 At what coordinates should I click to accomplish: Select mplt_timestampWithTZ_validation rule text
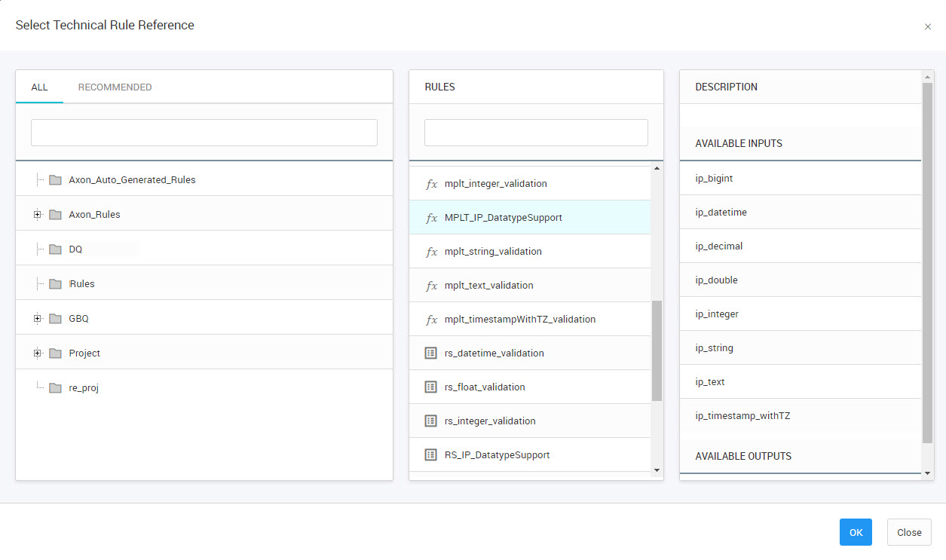click(x=520, y=320)
